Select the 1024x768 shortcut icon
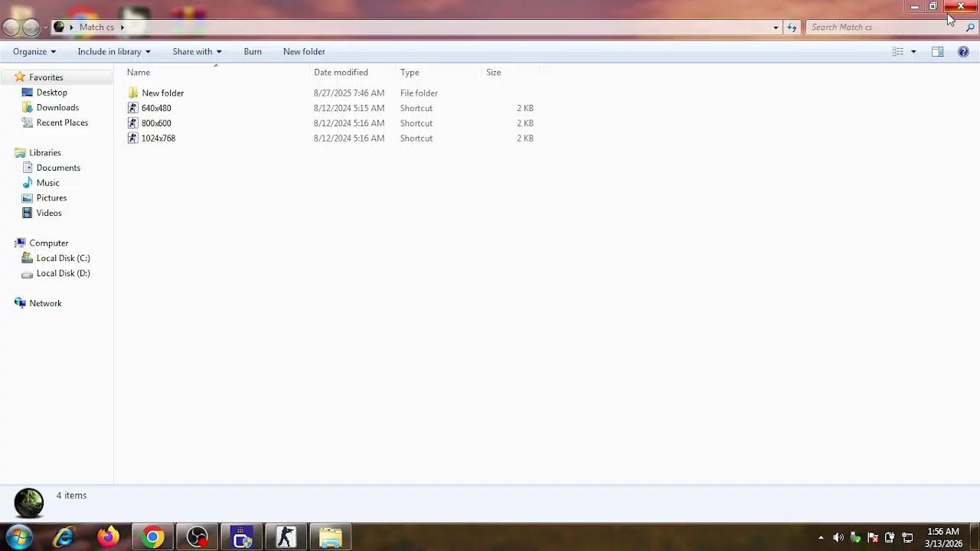Image resolution: width=980 pixels, height=551 pixels. pyautogui.click(x=133, y=139)
